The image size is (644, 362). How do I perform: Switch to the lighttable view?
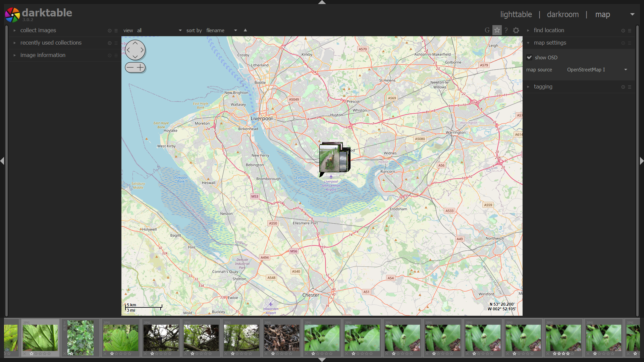(x=516, y=14)
